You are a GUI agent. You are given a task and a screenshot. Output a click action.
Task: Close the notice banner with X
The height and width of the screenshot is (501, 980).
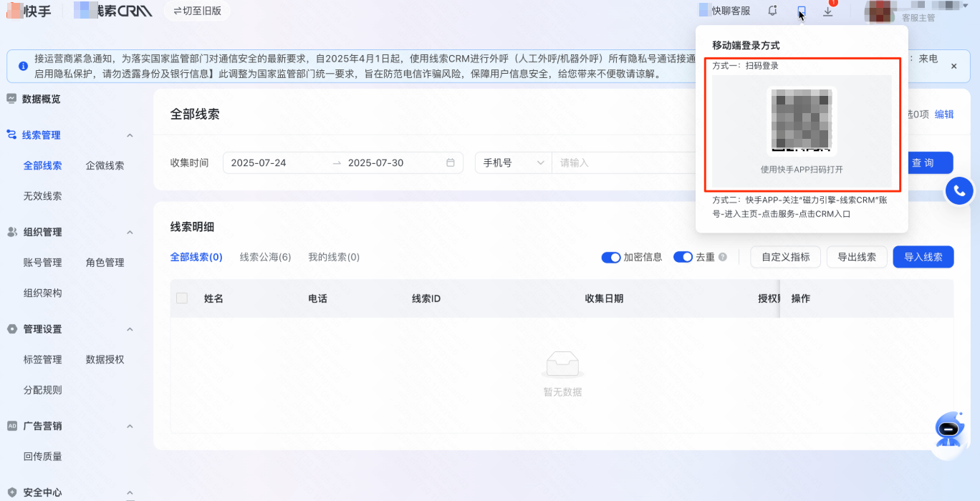tap(953, 66)
